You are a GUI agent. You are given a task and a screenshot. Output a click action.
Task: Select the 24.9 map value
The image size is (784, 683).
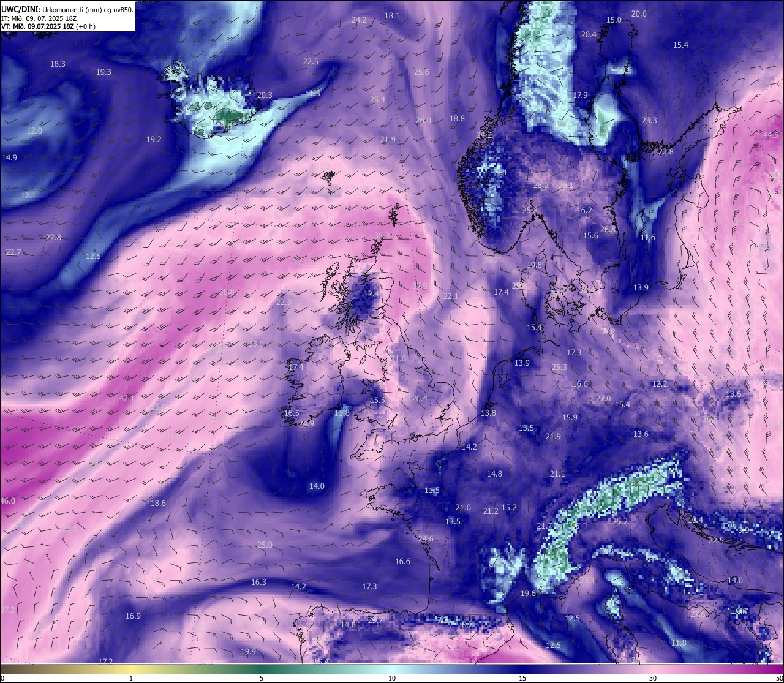[306, 423]
